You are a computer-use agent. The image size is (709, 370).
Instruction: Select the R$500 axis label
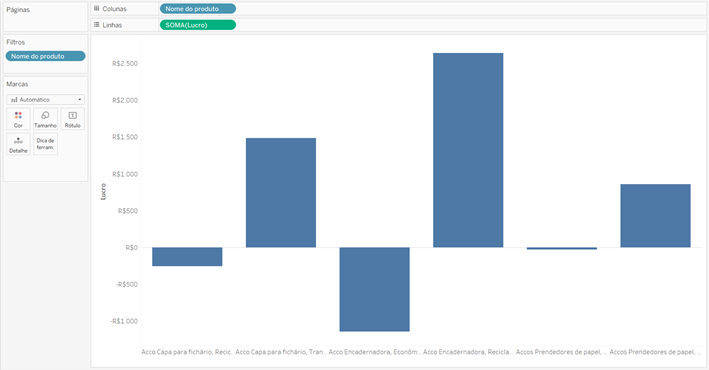point(128,211)
